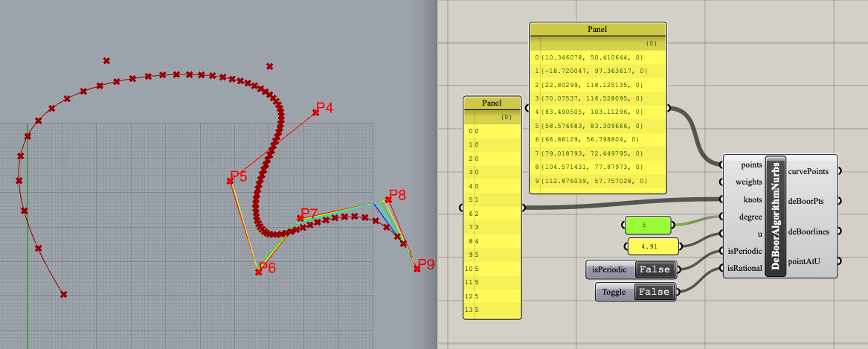Select the Toggle component's name label
Screen dimensions: 868x349
(614, 292)
